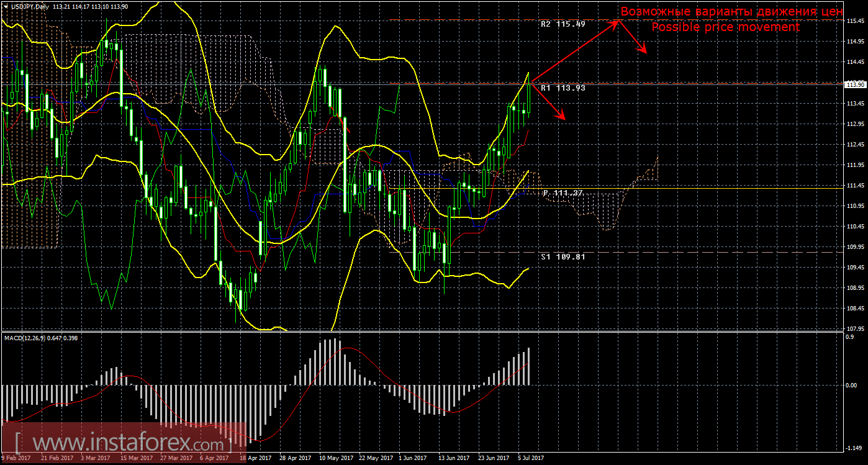Screen dimensions: 868x465
Task: Click the current price tag 113.90
Action: 856,84
